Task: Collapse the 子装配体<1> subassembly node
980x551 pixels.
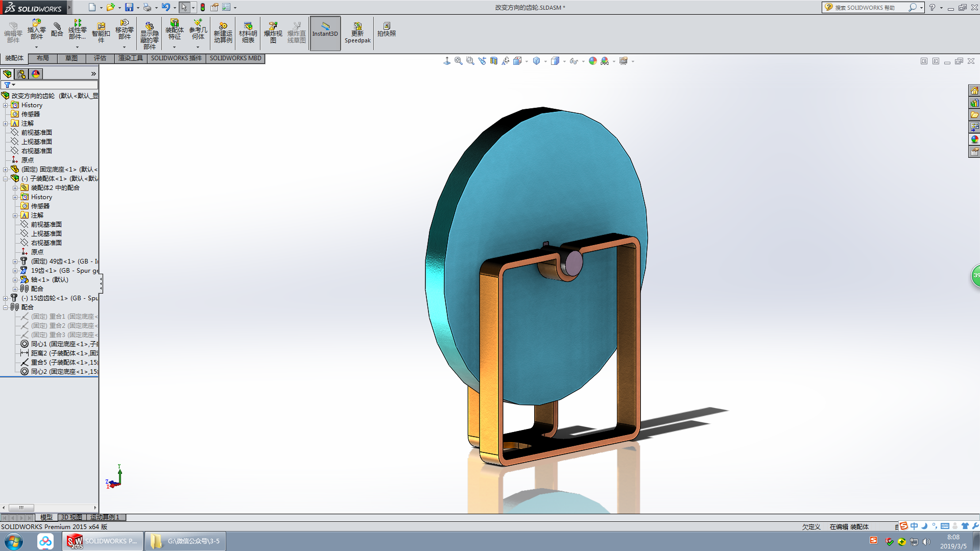Action: [6, 179]
